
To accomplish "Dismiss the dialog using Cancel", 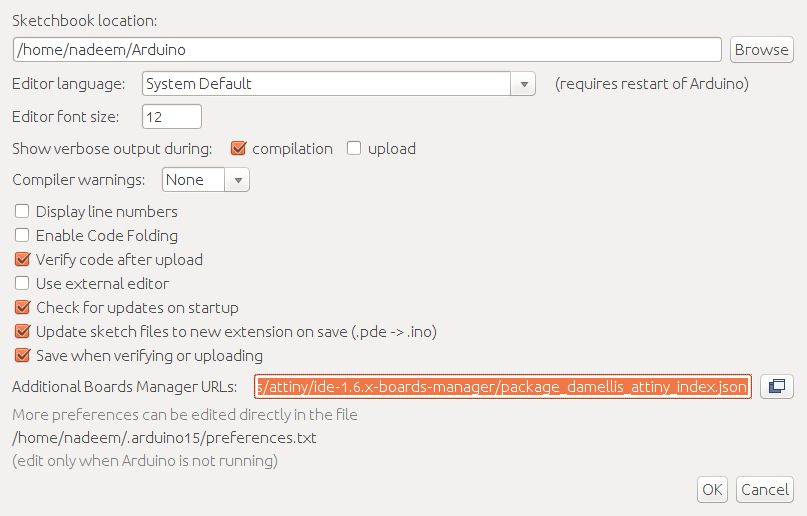I will pyautogui.click(x=765, y=490).
